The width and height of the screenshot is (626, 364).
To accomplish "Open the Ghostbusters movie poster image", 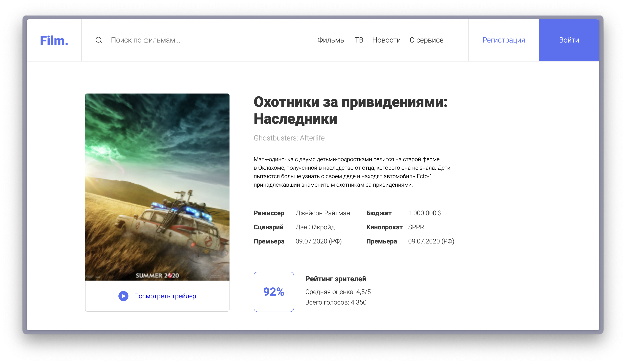I will (x=157, y=187).
